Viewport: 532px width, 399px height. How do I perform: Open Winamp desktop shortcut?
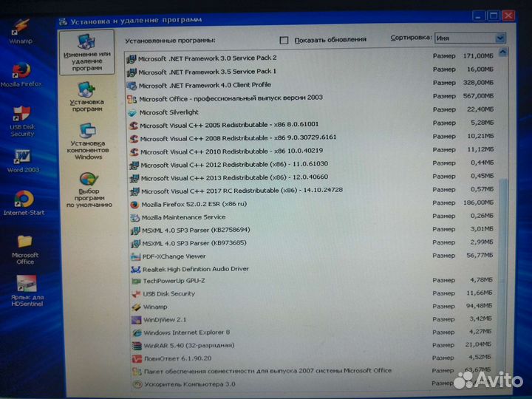coord(21,31)
